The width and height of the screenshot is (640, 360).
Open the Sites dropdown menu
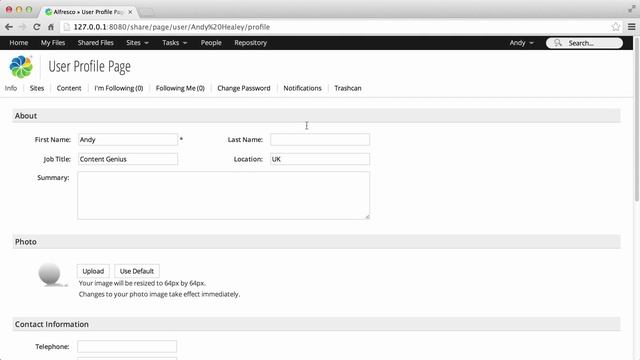(137, 43)
